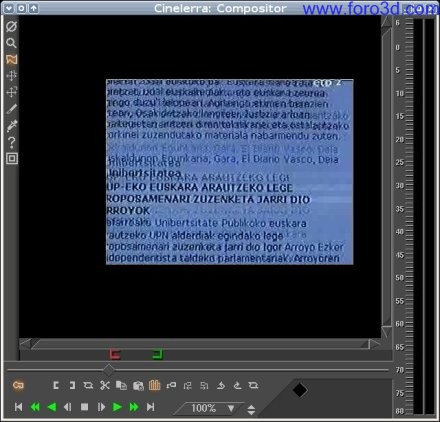Select the Crop tool

11,109
